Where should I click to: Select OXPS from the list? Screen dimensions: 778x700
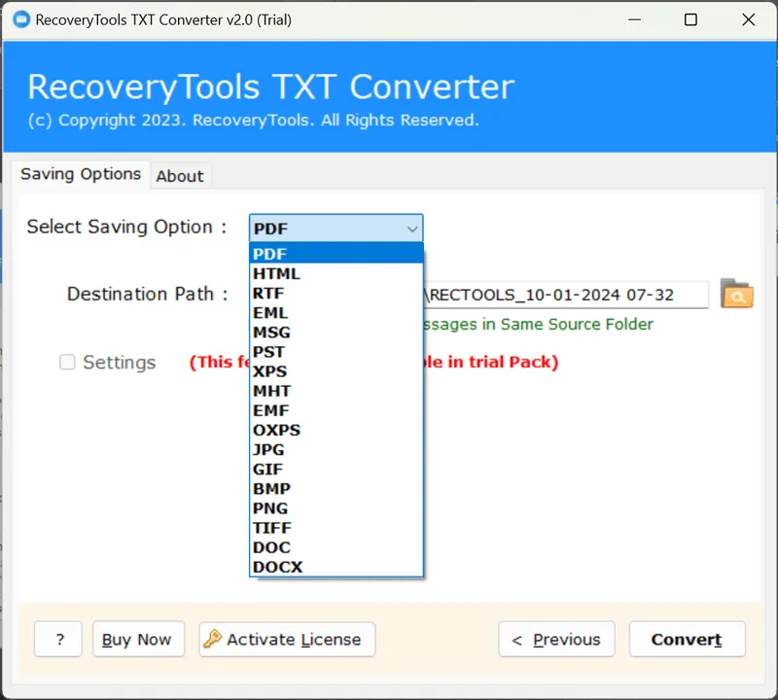click(x=336, y=430)
